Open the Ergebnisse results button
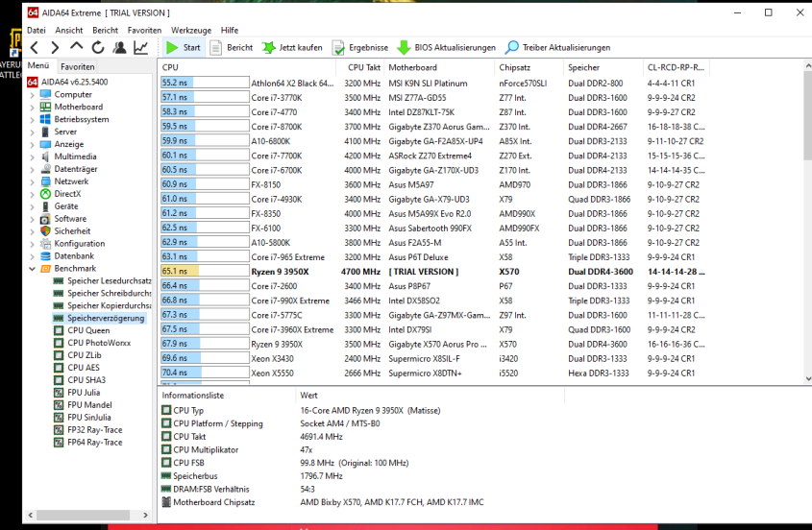The image size is (812, 530). (360, 48)
